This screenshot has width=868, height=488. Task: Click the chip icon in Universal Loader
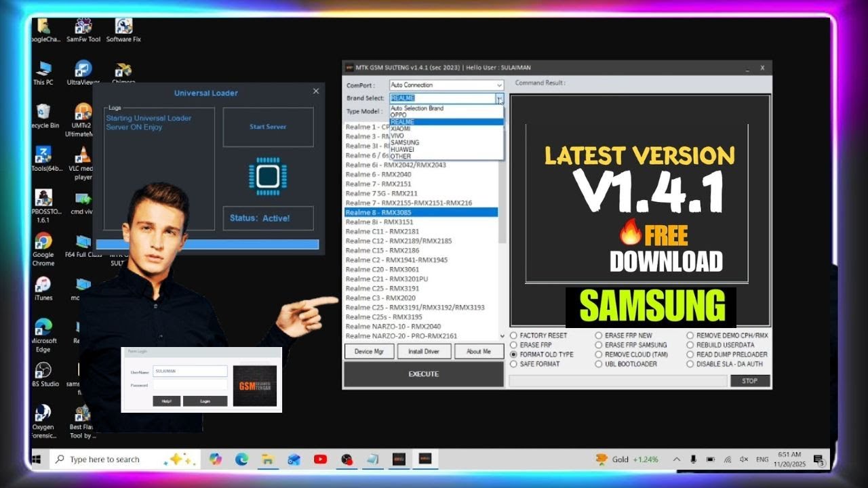[x=268, y=176]
